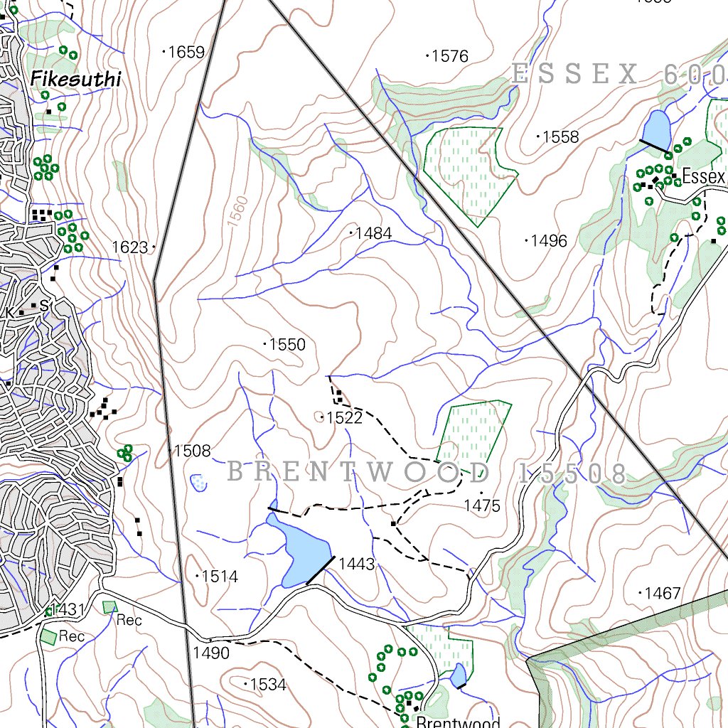
Task: Select the spot height 1534 near bottom
Action: coord(247,685)
